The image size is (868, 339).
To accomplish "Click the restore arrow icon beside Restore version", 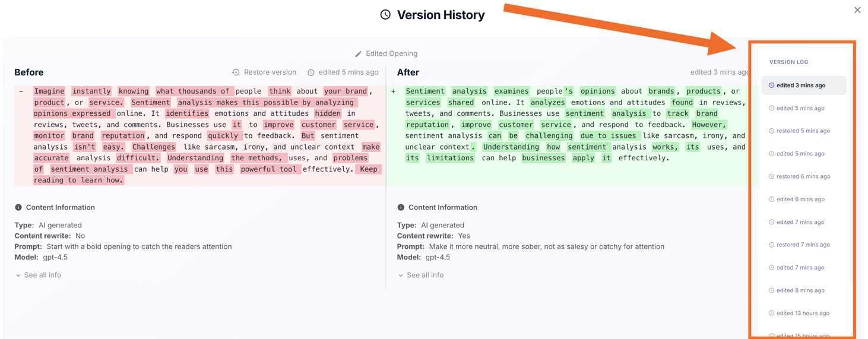I will point(236,72).
